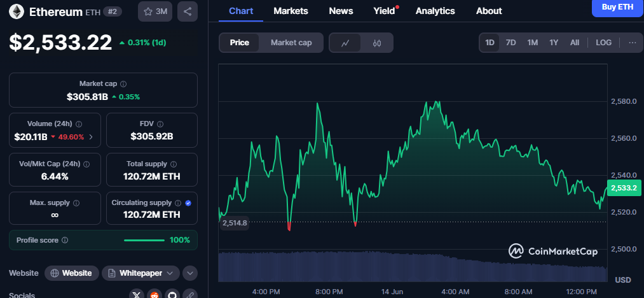Open the share icon button
Viewport: 644px width, 298px height.
(x=188, y=11)
